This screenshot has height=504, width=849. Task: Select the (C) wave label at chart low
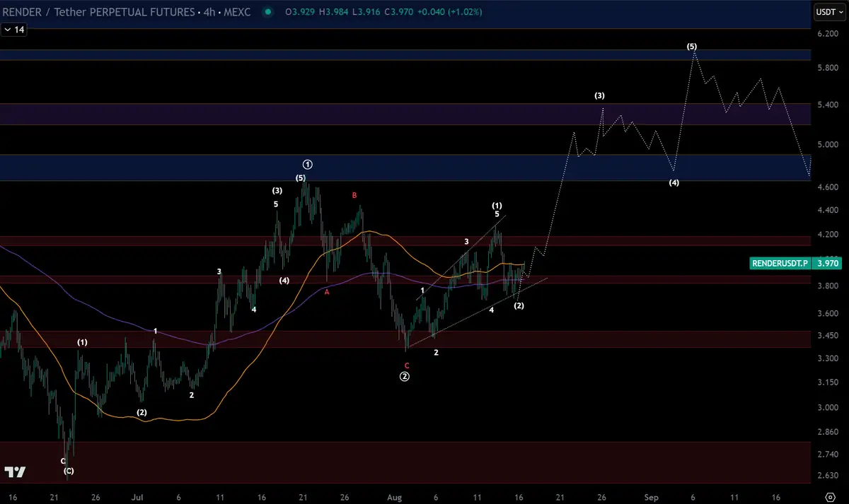[68, 471]
